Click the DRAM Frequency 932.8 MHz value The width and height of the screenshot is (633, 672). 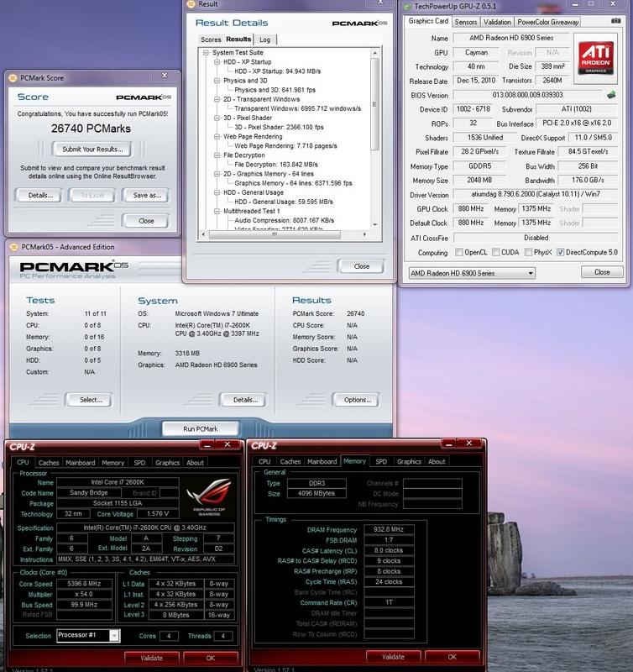tap(389, 529)
